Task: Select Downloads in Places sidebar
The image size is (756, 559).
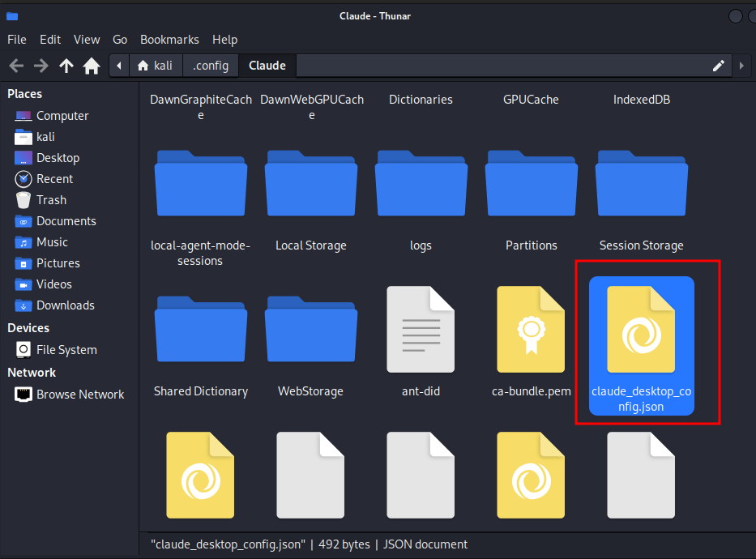Action: pos(54,305)
